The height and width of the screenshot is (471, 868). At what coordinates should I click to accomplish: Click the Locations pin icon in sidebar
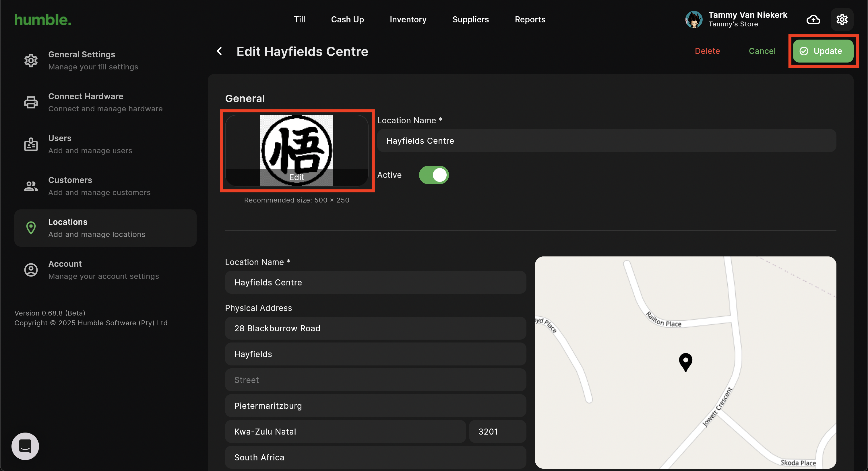(x=31, y=228)
